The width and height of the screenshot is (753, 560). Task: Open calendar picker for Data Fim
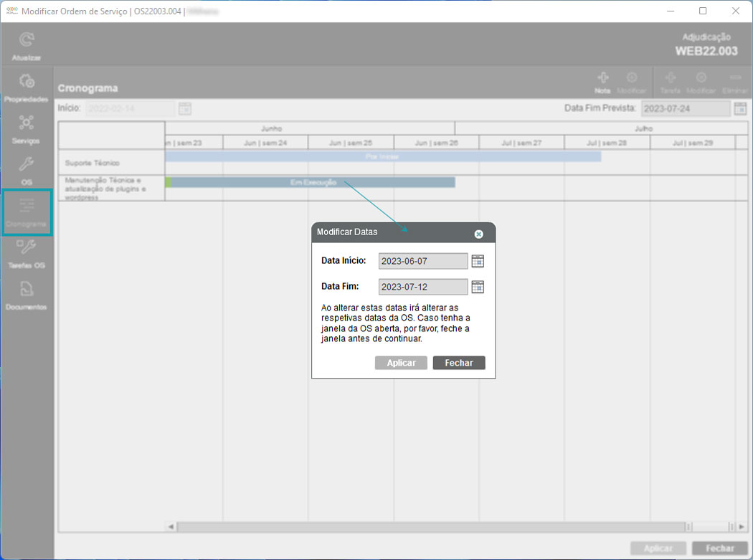coord(478,287)
